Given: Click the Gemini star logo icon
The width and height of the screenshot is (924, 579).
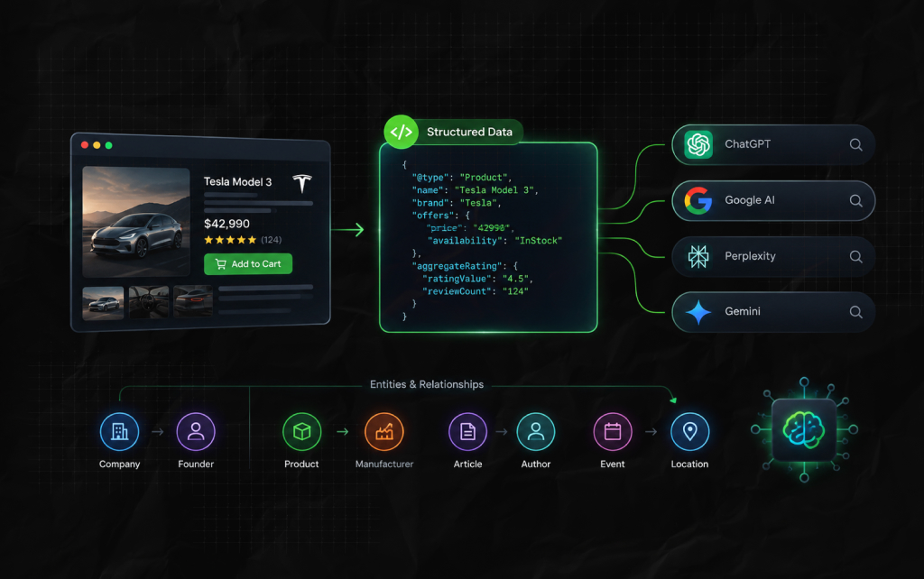Looking at the screenshot, I should [698, 311].
